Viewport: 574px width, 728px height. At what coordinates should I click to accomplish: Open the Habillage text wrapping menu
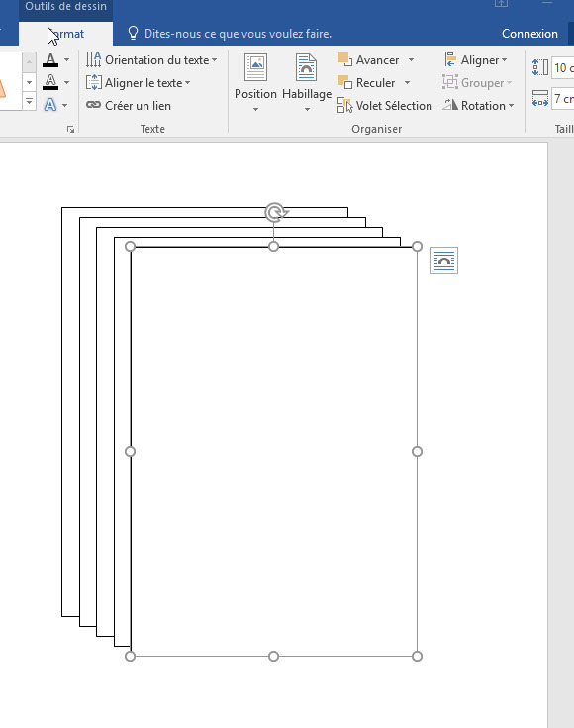click(x=307, y=82)
